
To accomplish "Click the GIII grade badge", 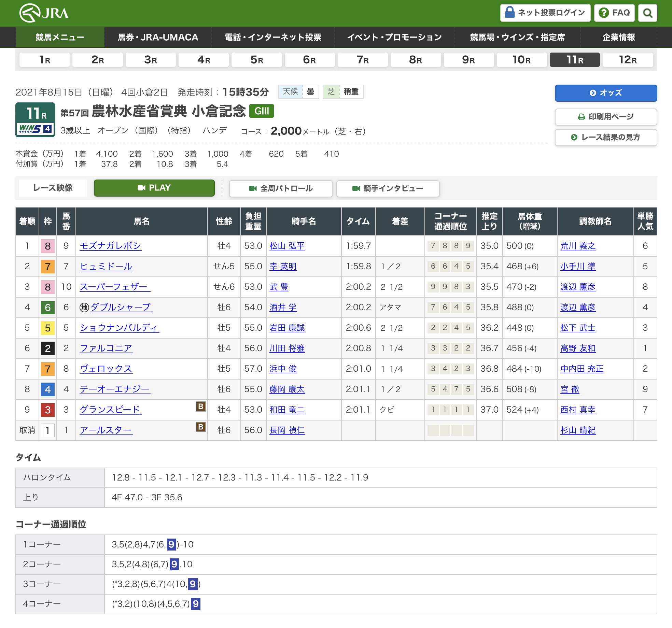I will coord(262,111).
